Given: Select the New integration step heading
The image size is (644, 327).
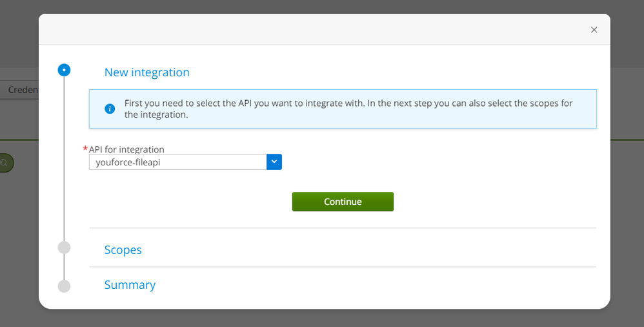Looking at the screenshot, I should pyautogui.click(x=147, y=72).
